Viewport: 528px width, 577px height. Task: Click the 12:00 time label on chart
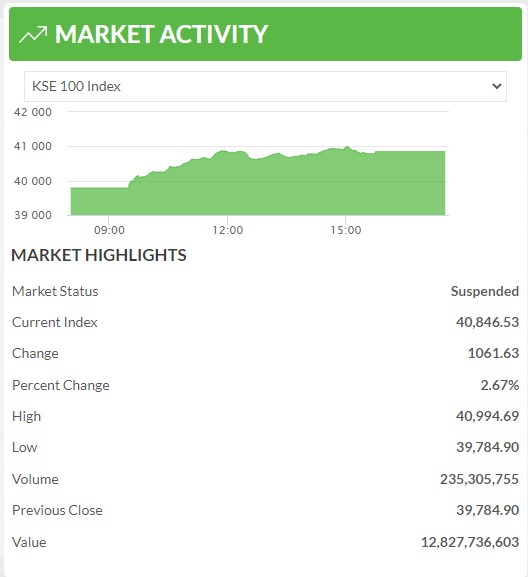pyautogui.click(x=228, y=230)
